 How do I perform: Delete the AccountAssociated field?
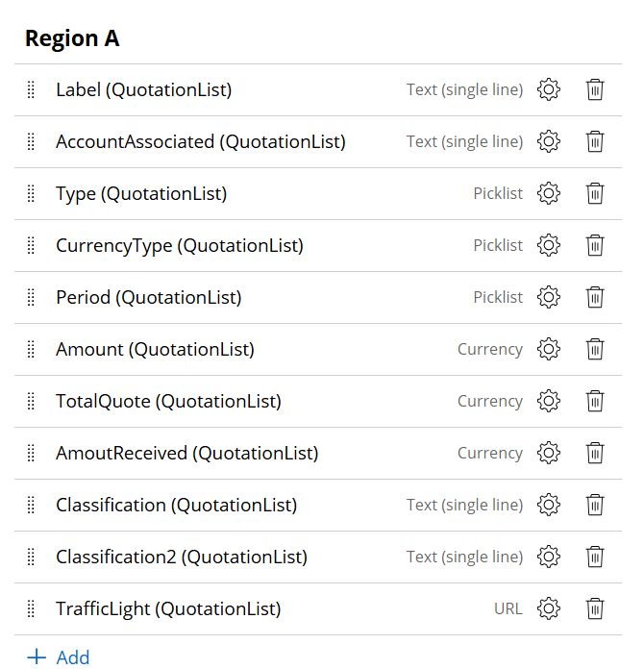click(x=595, y=141)
